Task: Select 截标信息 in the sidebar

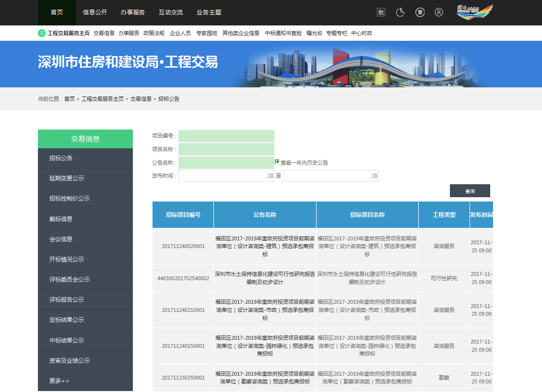Action: (85, 219)
